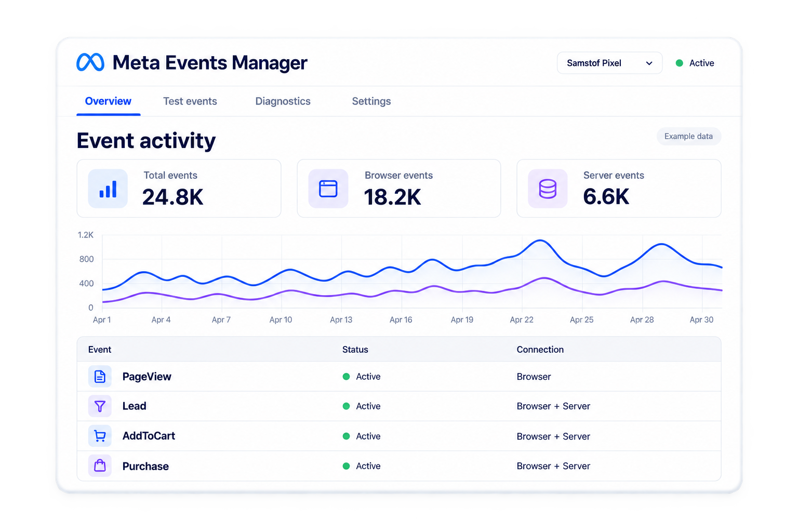Click the 1.2K y-axis label
Image resolution: width=798 pixels, height=532 pixels.
[x=86, y=235]
